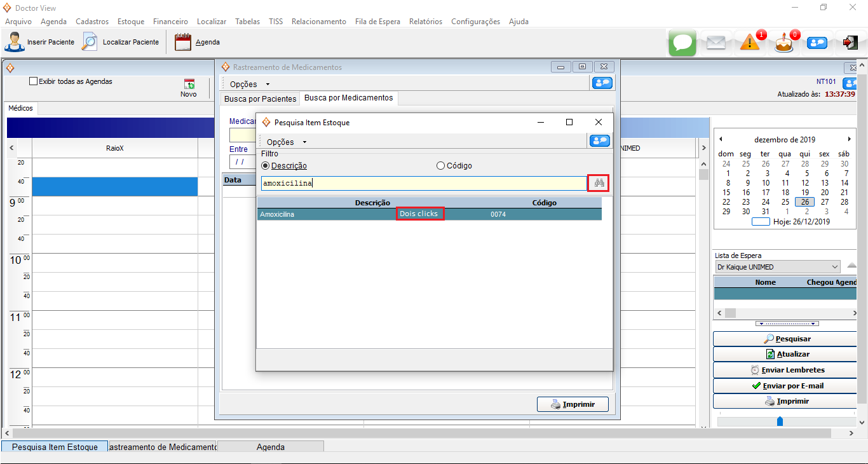Click the Localizar Paciente magnifier icon
The width and height of the screenshot is (868, 464).
90,42
